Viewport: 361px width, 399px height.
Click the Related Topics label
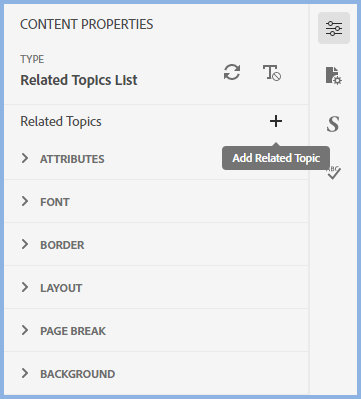point(61,122)
